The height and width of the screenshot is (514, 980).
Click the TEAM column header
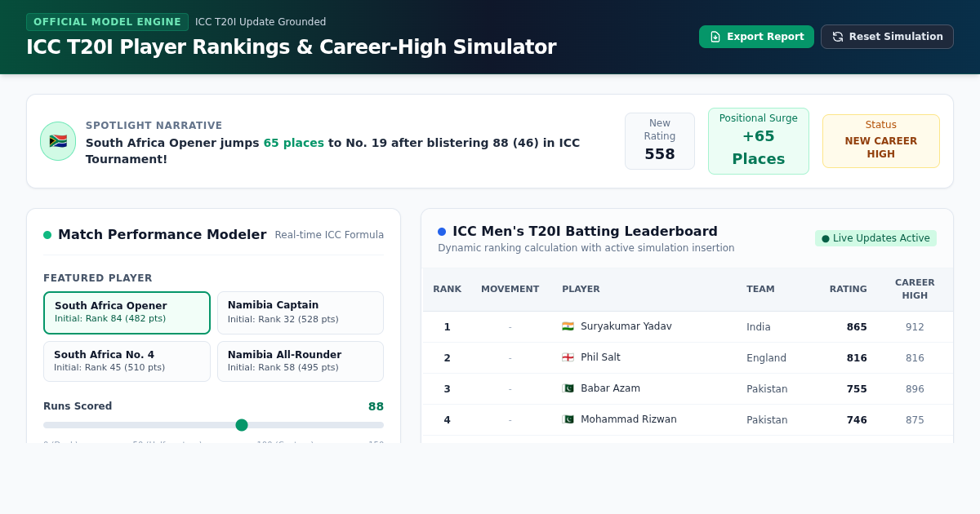click(760, 290)
